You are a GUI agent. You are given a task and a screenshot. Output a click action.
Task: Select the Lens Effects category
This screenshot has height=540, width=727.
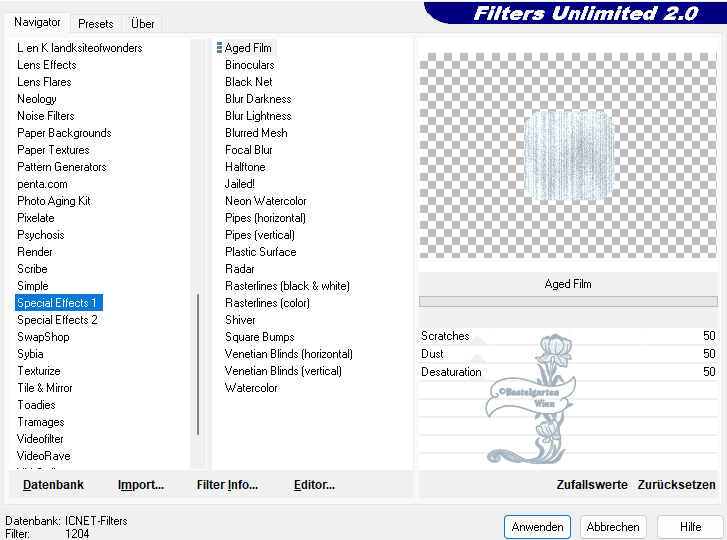(x=47, y=65)
